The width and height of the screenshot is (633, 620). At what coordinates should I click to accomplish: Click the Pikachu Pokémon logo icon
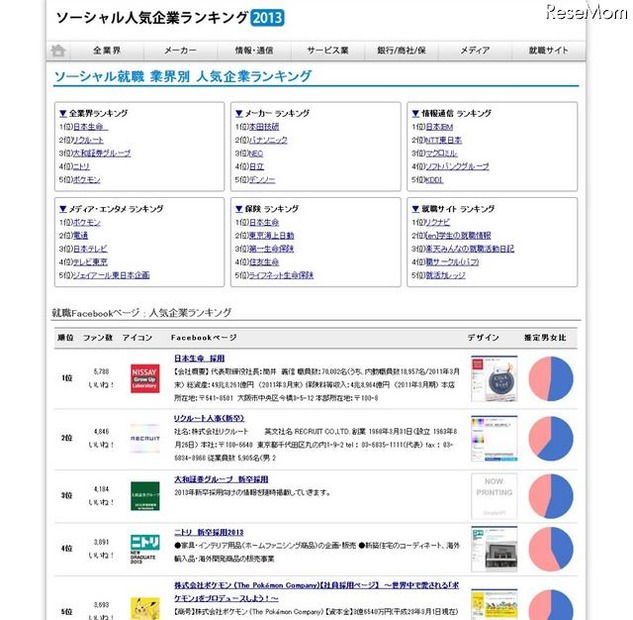click(x=145, y=608)
